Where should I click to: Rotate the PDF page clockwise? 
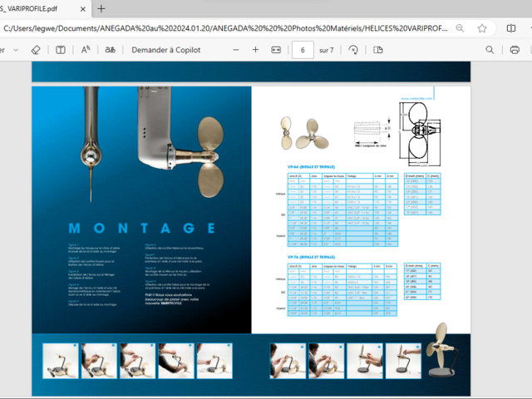point(353,50)
